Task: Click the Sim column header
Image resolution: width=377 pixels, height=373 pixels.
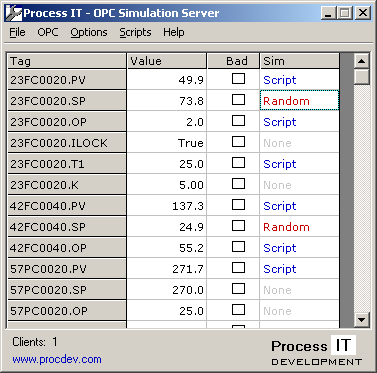Action: (299, 61)
